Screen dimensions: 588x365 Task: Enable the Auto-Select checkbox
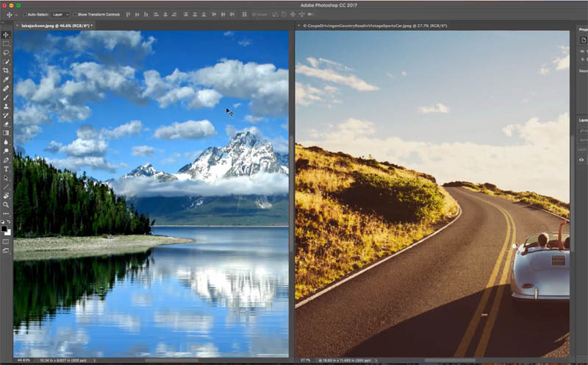pos(25,15)
